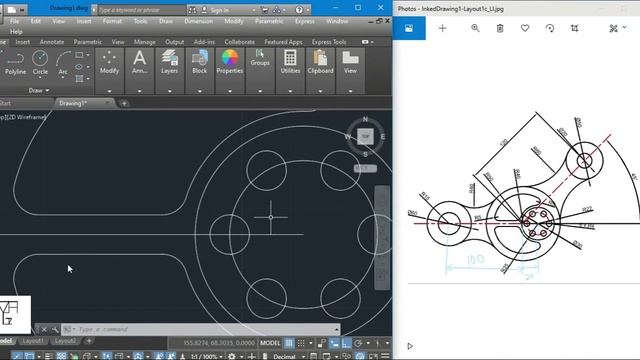
Task: Expand the Sign In dropdown
Action: 253,10
